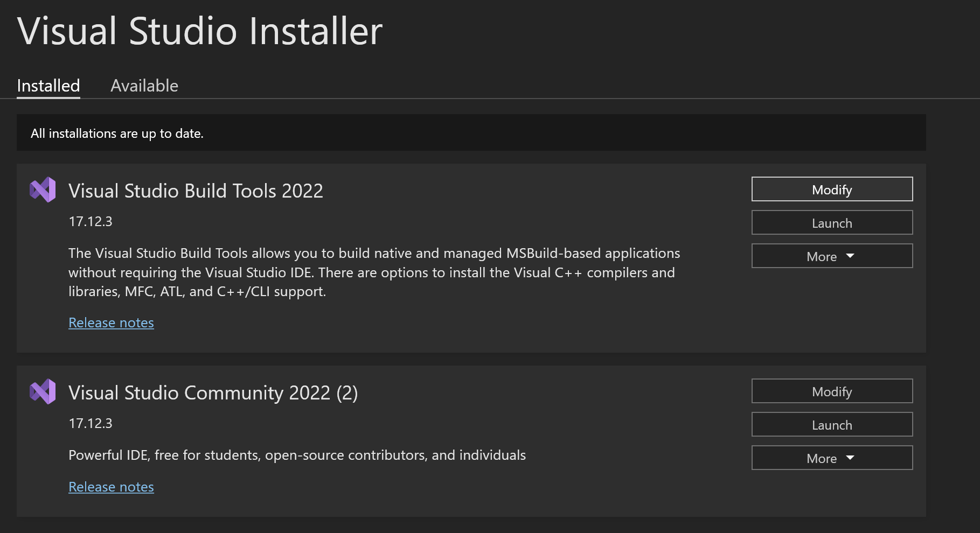Click the Visual Studio Installer heading
The image size is (980, 533).
pos(200,31)
